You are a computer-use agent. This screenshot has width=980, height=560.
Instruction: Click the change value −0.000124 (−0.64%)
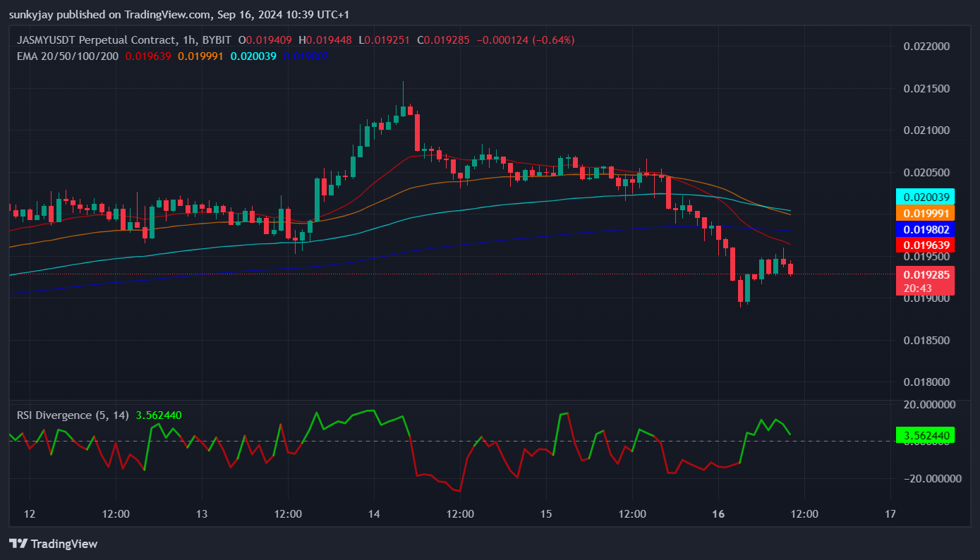coord(526,39)
